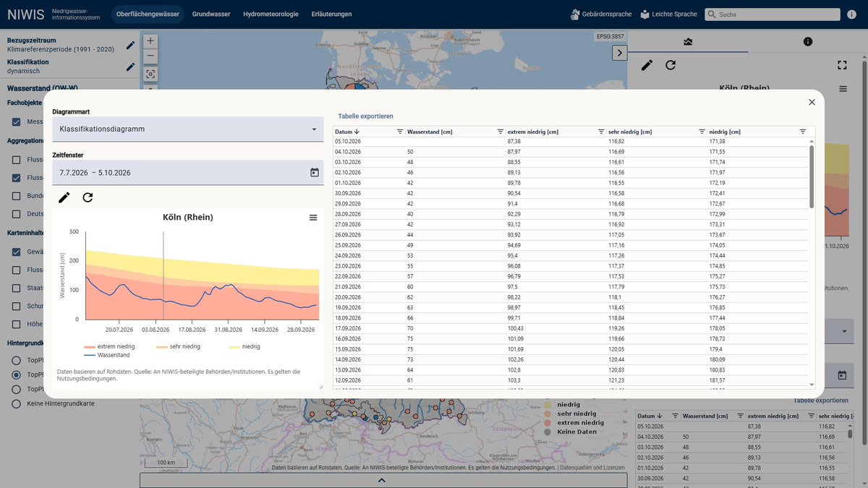Image resolution: width=868 pixels, height=488 pixels.
Task: Refresh the chart in the dialog
Action: click(x=88, y=197)
